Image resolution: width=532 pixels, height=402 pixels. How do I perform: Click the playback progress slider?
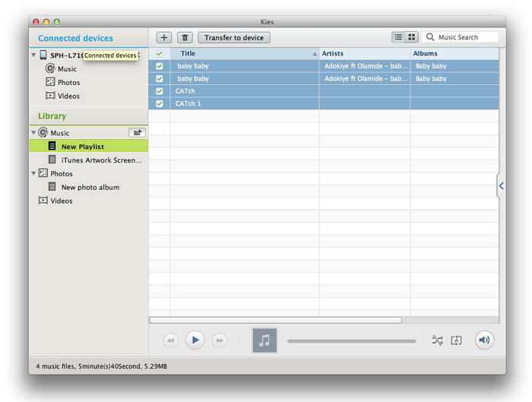coord(351,341)
